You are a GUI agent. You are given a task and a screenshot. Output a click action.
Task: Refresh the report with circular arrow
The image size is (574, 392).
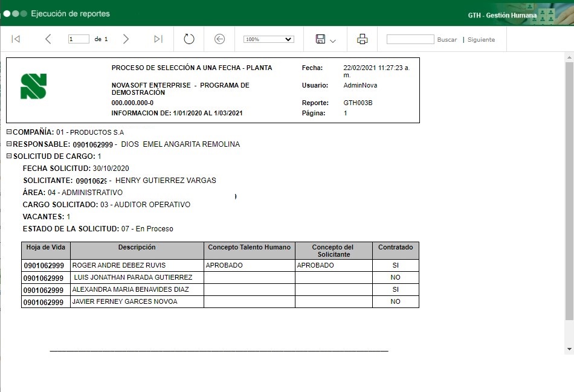click(189, 39)
